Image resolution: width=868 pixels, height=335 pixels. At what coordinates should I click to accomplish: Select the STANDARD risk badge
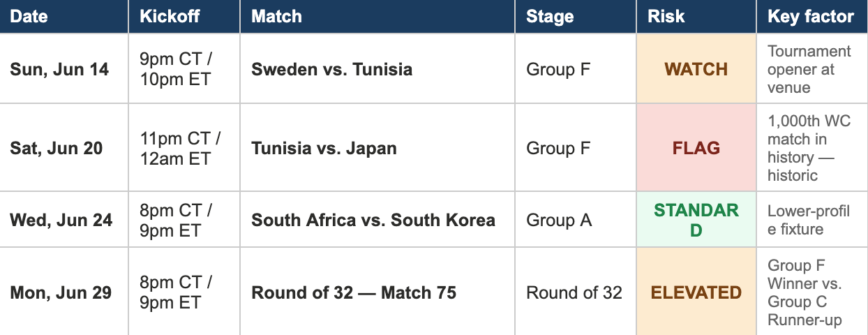coord(696,220)
